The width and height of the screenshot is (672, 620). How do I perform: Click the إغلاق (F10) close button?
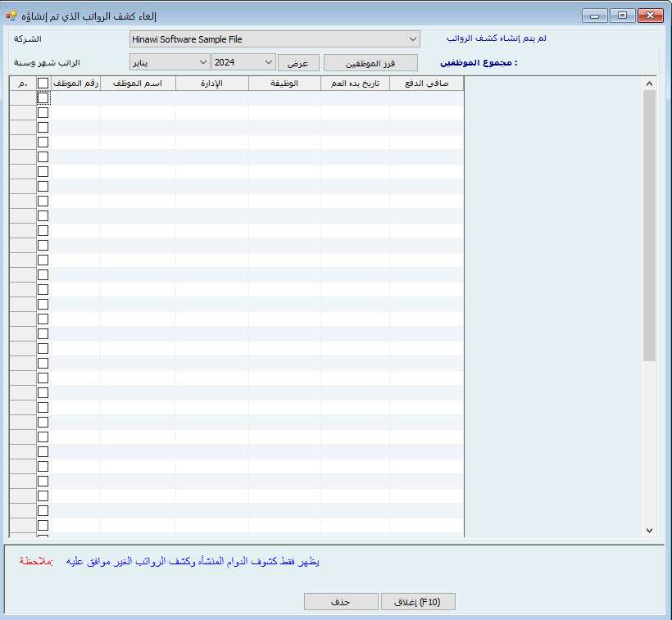coord(418,602)
